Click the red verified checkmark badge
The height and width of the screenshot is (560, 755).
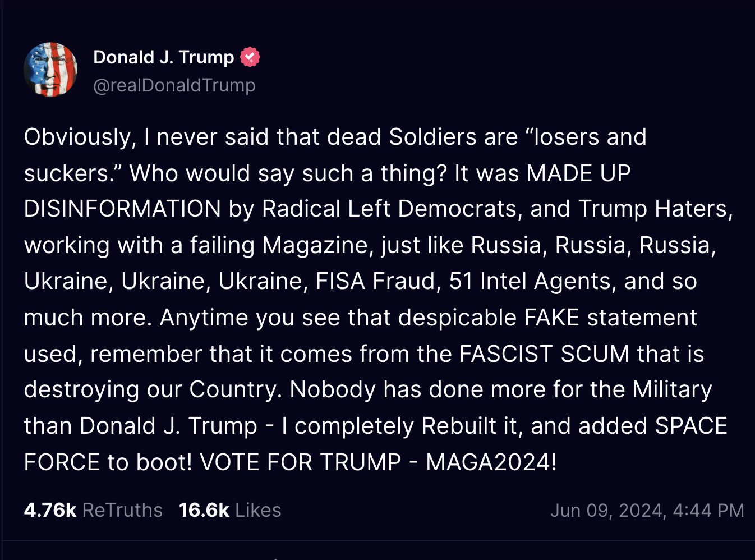pos(250,57)
